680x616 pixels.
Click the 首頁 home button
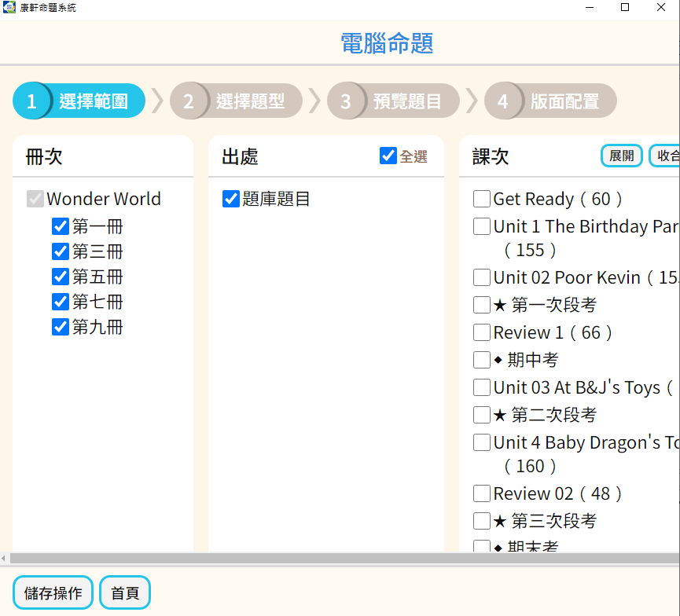(x=125, y=592)
